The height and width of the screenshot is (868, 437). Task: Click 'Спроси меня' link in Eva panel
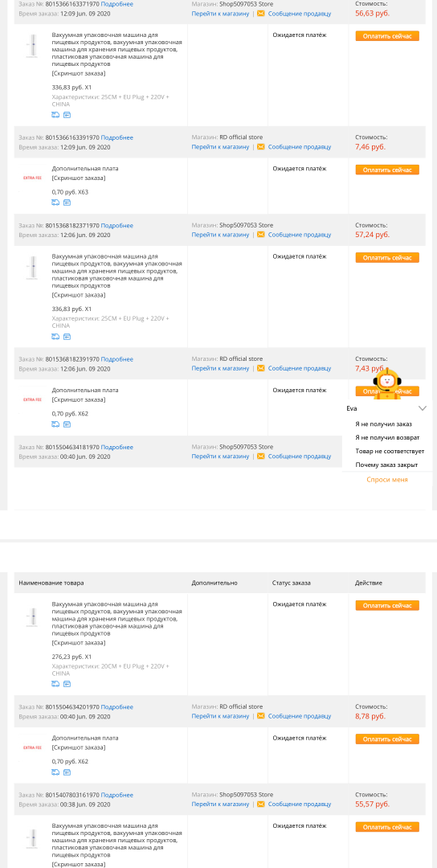click(387, 480)
